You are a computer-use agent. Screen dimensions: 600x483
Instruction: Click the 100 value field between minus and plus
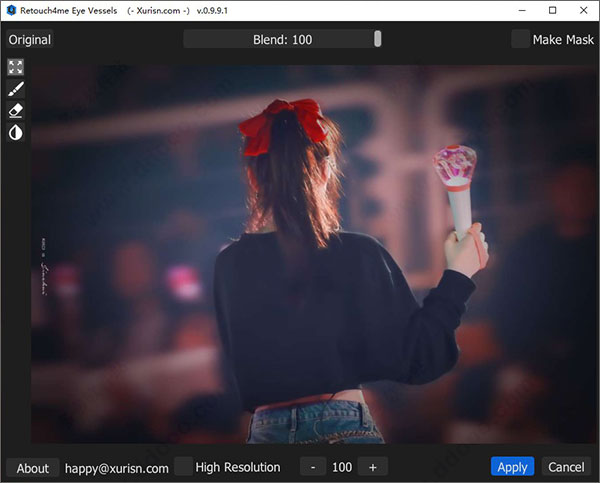(x=342, y=467)
